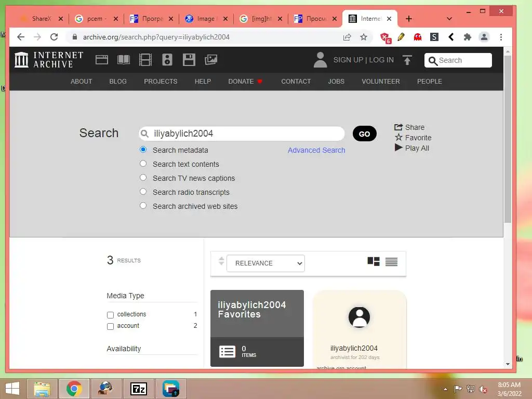Toggle sort direction arrows
Viewport: 532px width, 399px height.
coord(221,261)
